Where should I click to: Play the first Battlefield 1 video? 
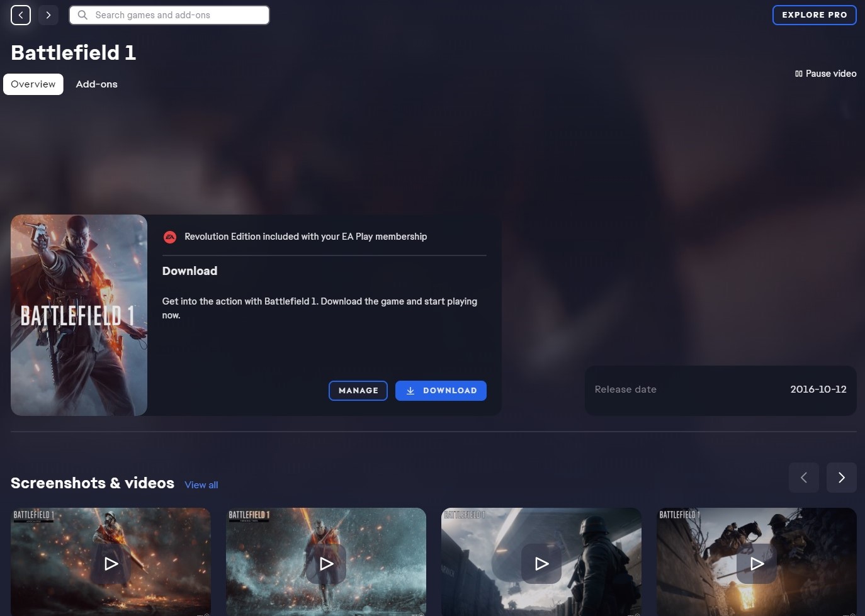[111, 564]
